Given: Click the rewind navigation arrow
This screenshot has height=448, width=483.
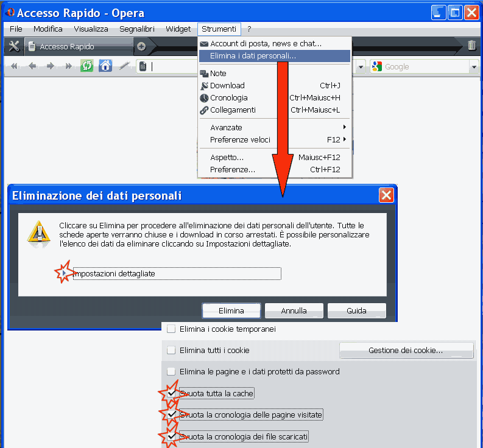Looking at the screenshot, I should pos(14,66).
